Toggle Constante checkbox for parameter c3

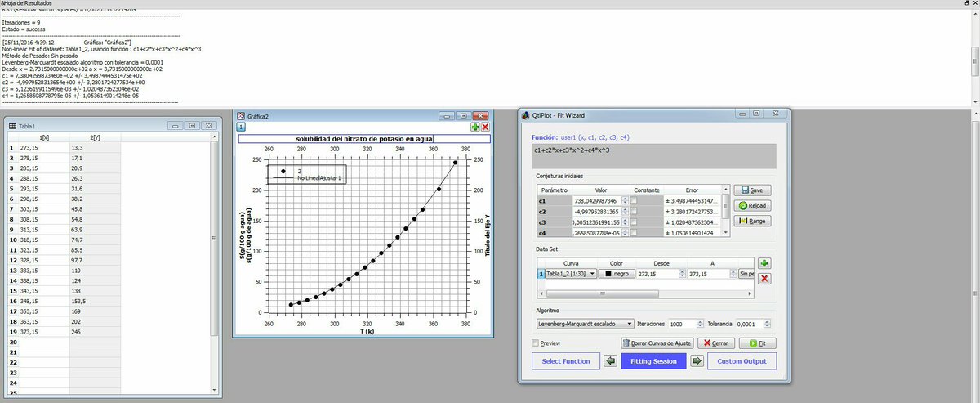(x=634, y=222)
